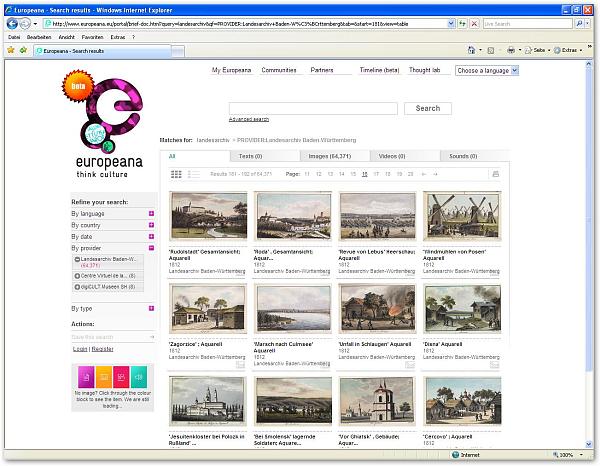Image resolution: width=600 pixels, height=466 pixels.
Task: Open the Windmühlen von Posen thumbnail
Action: pyautogui.click(x=462, y=216)
